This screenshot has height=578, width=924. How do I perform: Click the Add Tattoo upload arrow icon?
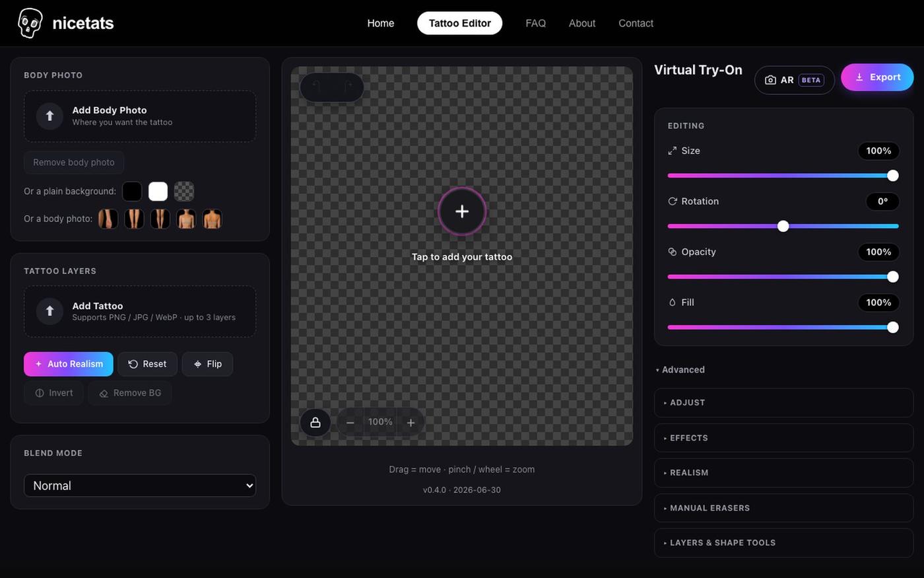(x=49, y=311)
